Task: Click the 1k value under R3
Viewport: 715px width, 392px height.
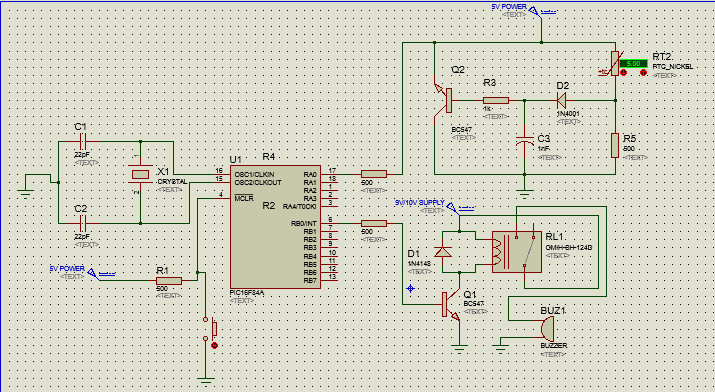Action: click(487, 109)
